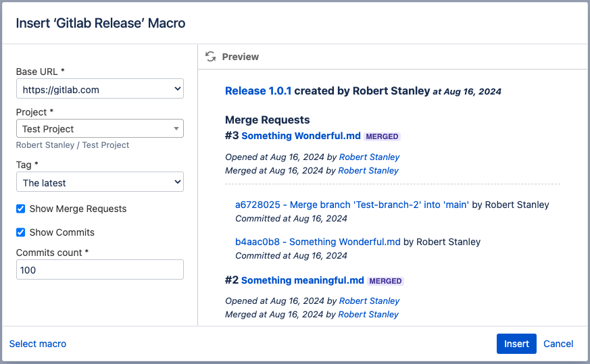
Task: Click Robert Stanley in #3 Merged line
Action: tap(368, 170)
